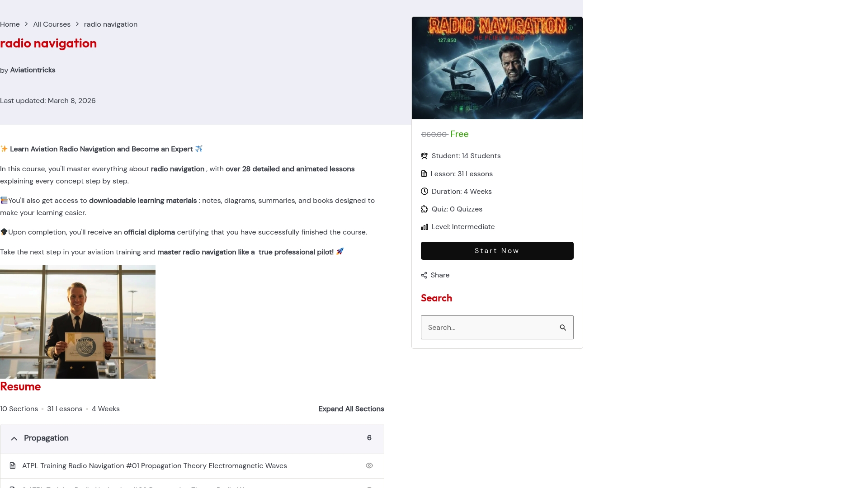Toggle preview for the Electromagnetic Waves lesson
The width and height of the screenshot is (868, 488).
coord(369,465)
